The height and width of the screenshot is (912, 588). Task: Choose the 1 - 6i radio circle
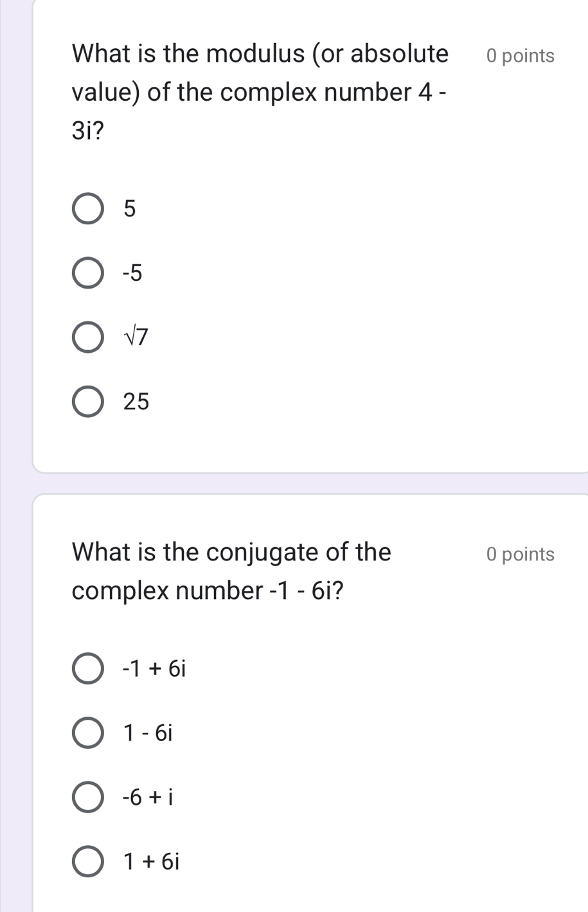[x=87, y=733]
